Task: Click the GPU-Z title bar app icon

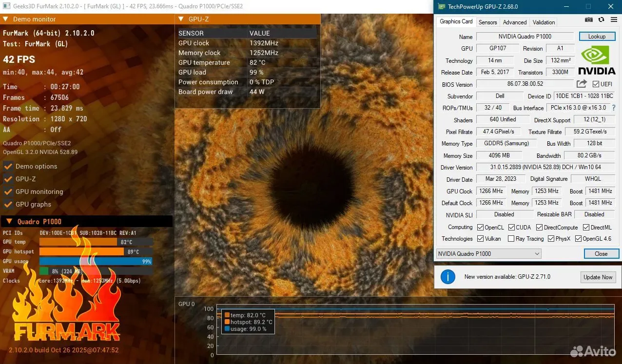Action: click(x=442, y=7)
